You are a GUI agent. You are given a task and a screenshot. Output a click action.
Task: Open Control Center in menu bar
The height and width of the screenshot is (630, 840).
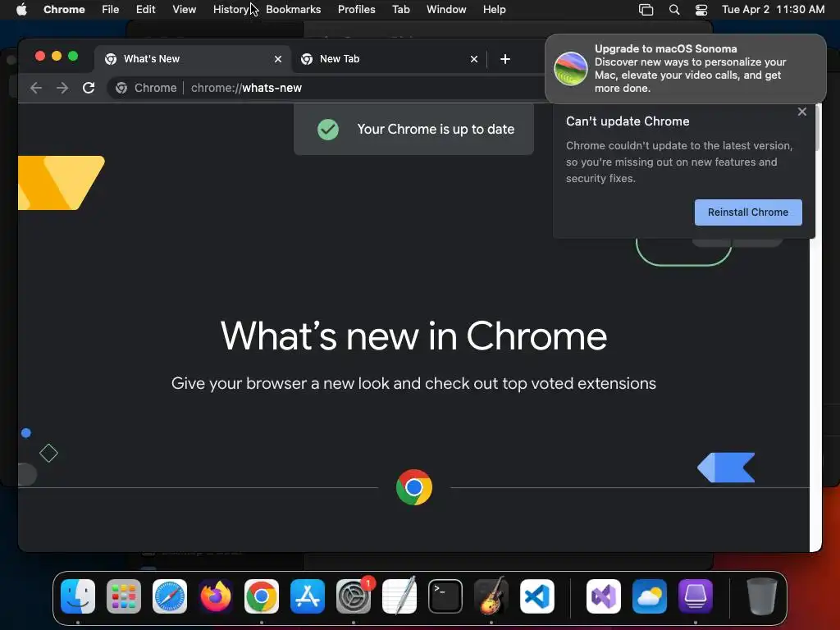(701, 10)
